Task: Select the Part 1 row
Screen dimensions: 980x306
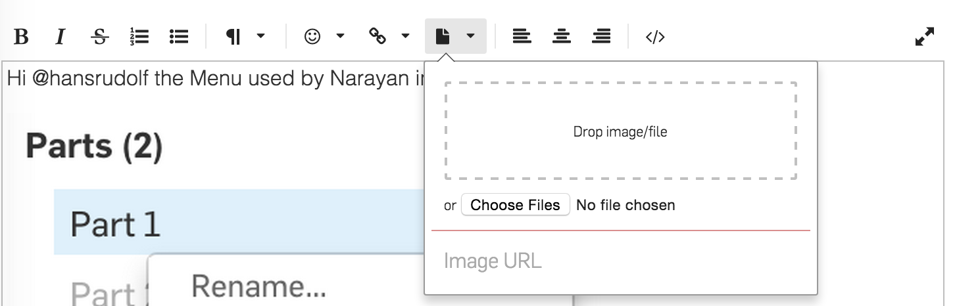Action: 239,223
